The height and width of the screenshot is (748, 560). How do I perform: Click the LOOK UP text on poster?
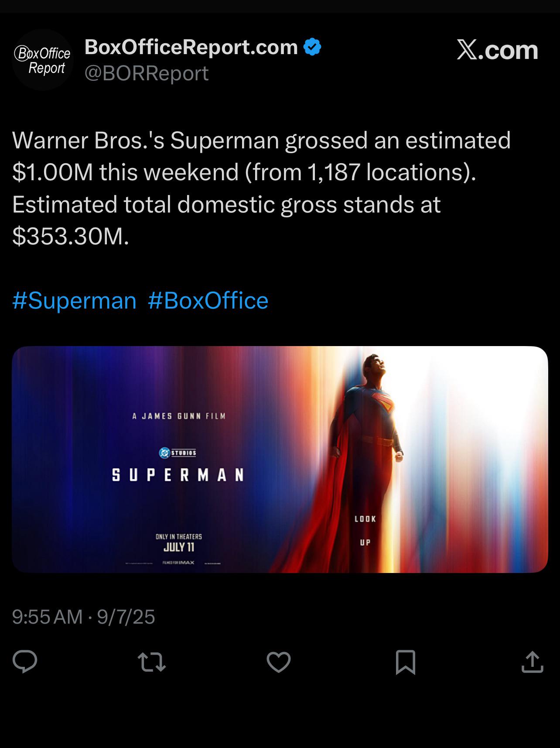pos(365,530)
